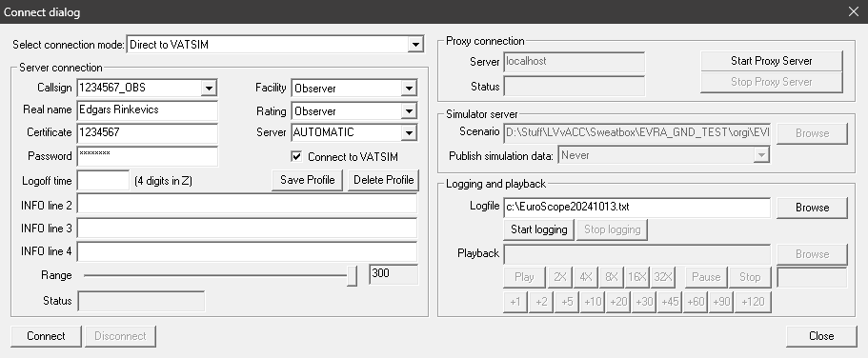Skip playback forward +90
The height and width of the screenshot is (358, 868).
coord(720,302)
